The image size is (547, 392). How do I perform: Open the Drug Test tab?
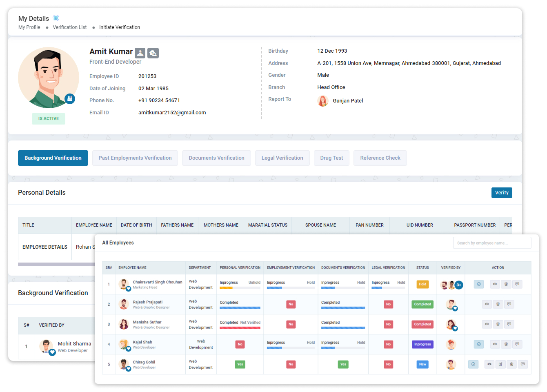[331, 158]
